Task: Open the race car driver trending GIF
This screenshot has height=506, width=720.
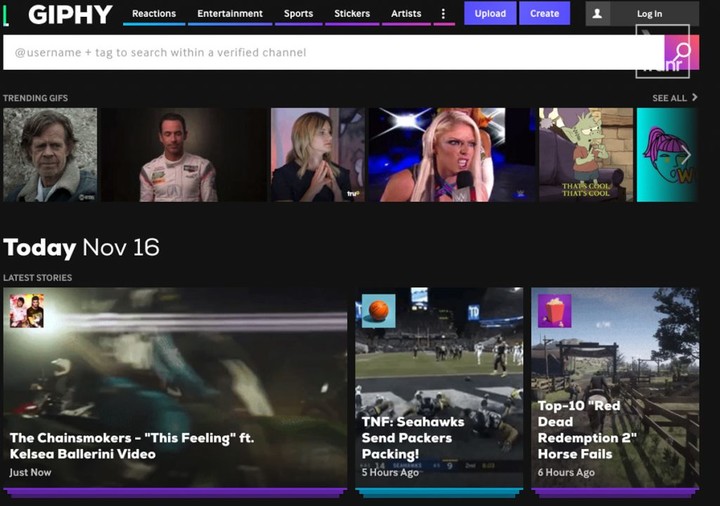Action: click(x=184, y=155)
